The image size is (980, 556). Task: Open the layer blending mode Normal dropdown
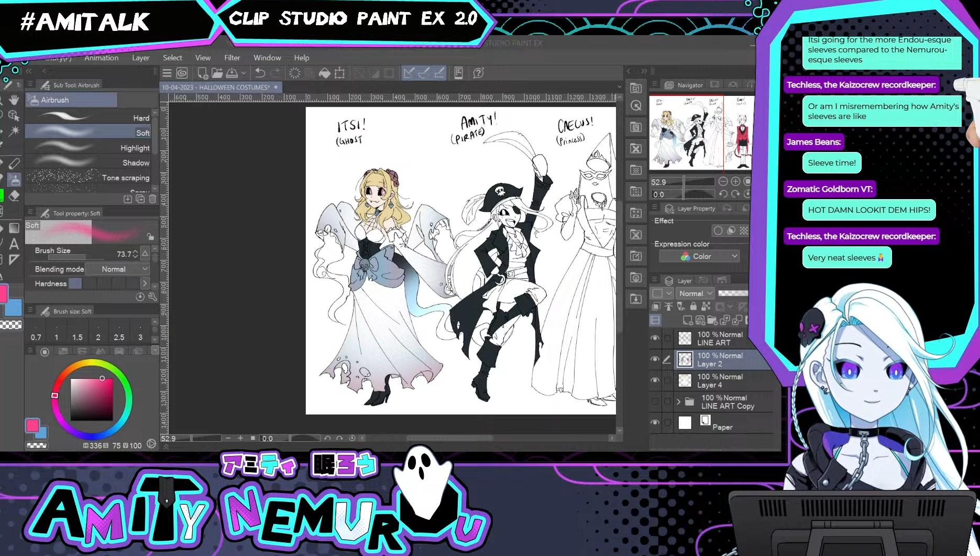[695, 293]
